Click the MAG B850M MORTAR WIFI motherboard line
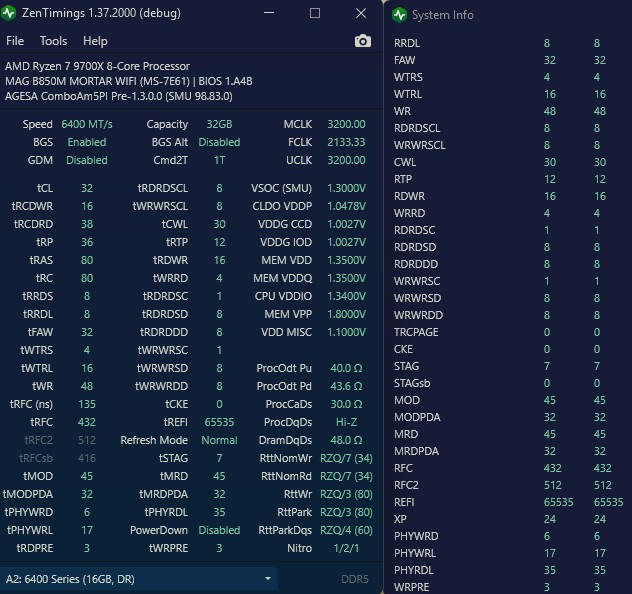Image resolution: width=632 pixels, height=594 pixels. tap(129, 81)
